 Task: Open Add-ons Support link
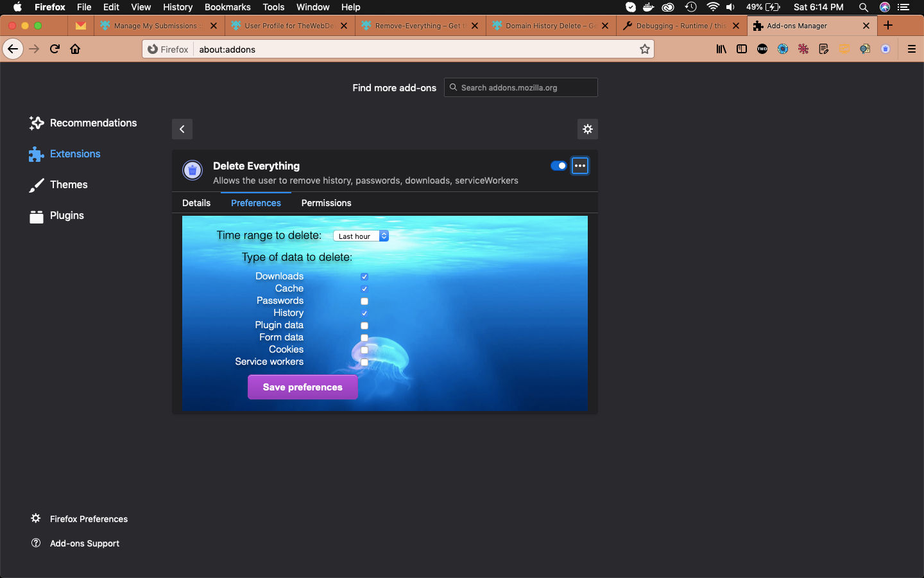(75, 543)
